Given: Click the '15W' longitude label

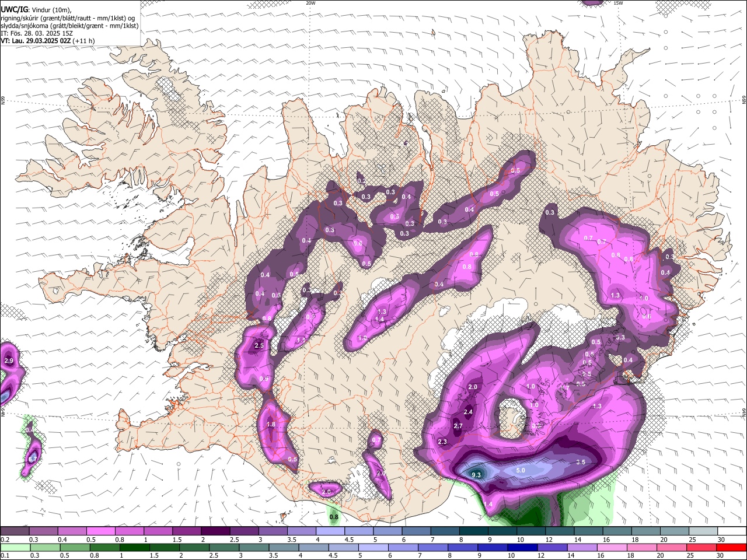Looking at the screenshot, I should pyautogui.click(x=618, y=3).
